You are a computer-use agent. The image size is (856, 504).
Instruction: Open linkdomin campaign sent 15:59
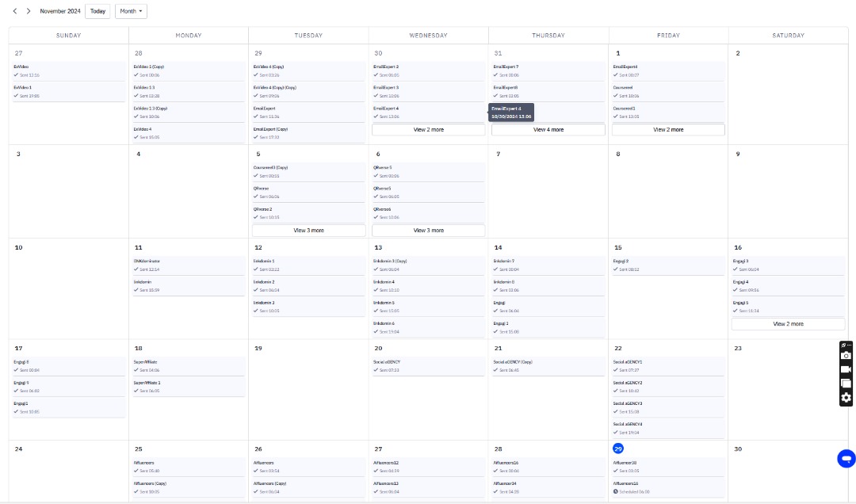point(189,286)
